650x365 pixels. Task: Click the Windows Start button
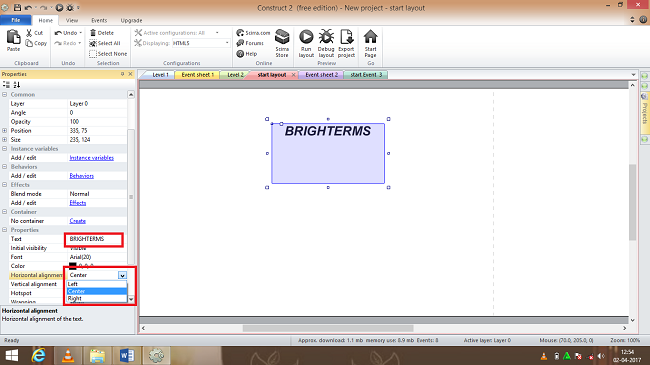click(x=12, y=355)
